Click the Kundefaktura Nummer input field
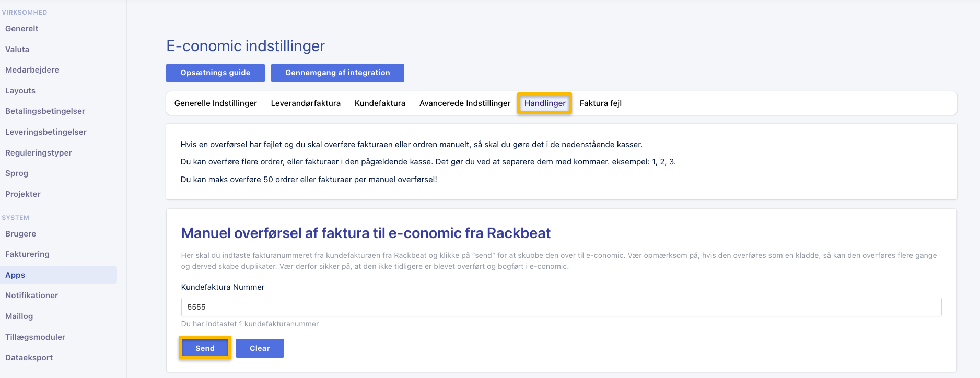 [x=561, y=307]
